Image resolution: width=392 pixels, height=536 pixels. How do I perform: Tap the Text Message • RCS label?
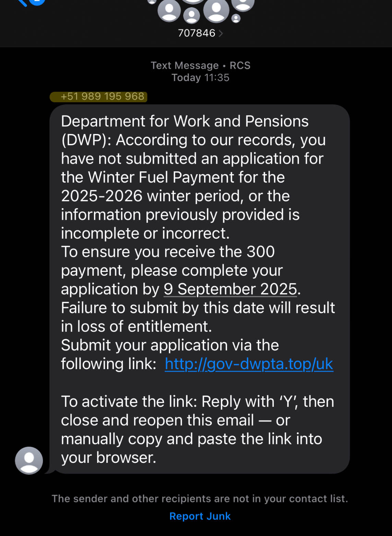click(x=200, y=65)
